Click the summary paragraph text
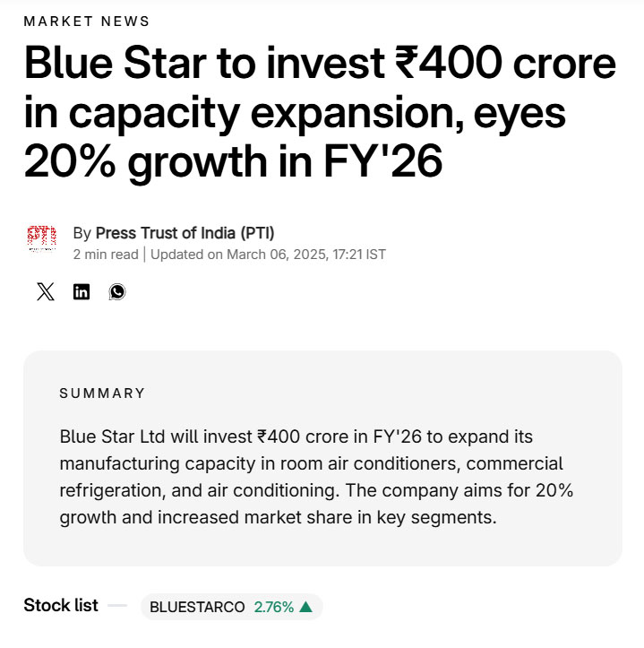The image size is (644, 648). point(316,477)
